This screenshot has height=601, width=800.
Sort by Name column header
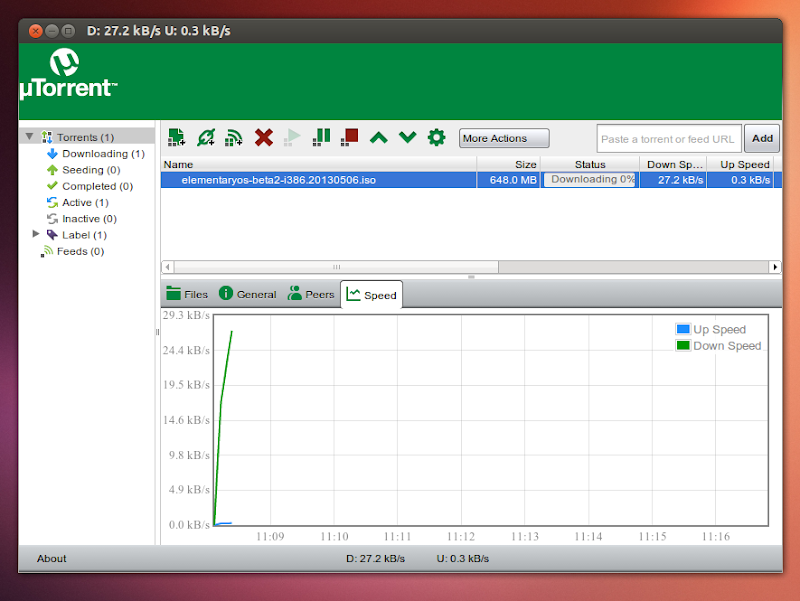point(319,164)
